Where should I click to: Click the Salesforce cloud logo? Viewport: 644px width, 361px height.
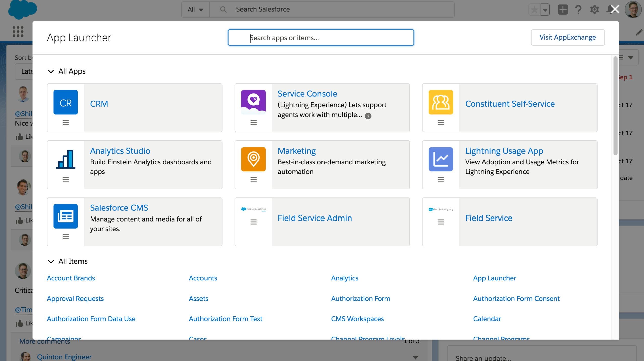click(22, 10)
